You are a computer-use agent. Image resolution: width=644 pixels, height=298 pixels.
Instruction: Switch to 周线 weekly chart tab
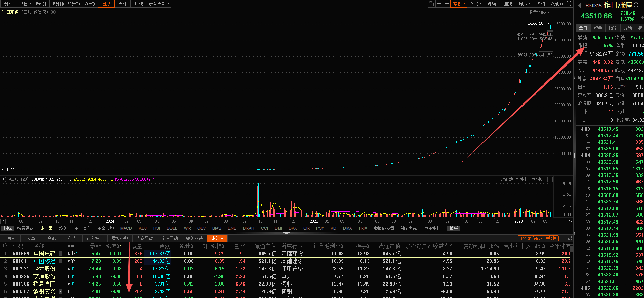pyautogui.click(x=123, y=4)
